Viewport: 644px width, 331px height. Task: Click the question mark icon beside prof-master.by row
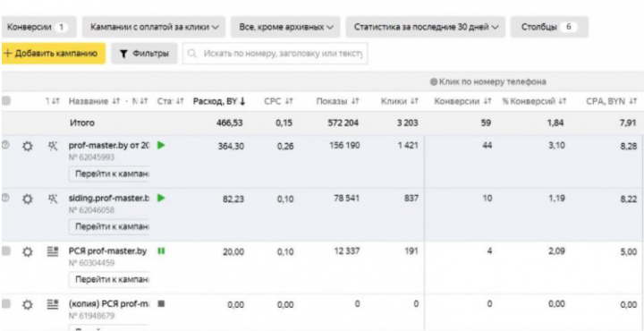5,145
